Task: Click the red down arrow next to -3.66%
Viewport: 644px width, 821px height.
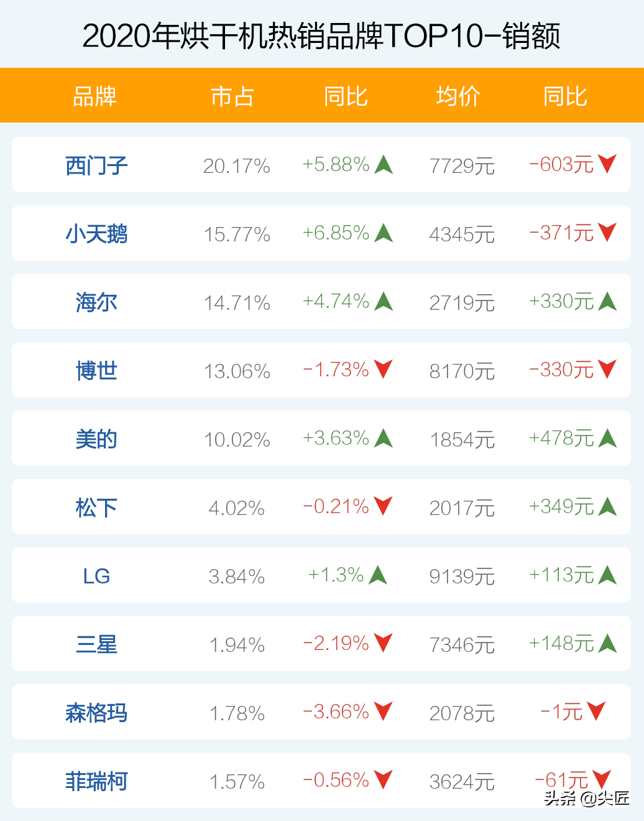Action: pyautogui.click(x=384, y=712)
